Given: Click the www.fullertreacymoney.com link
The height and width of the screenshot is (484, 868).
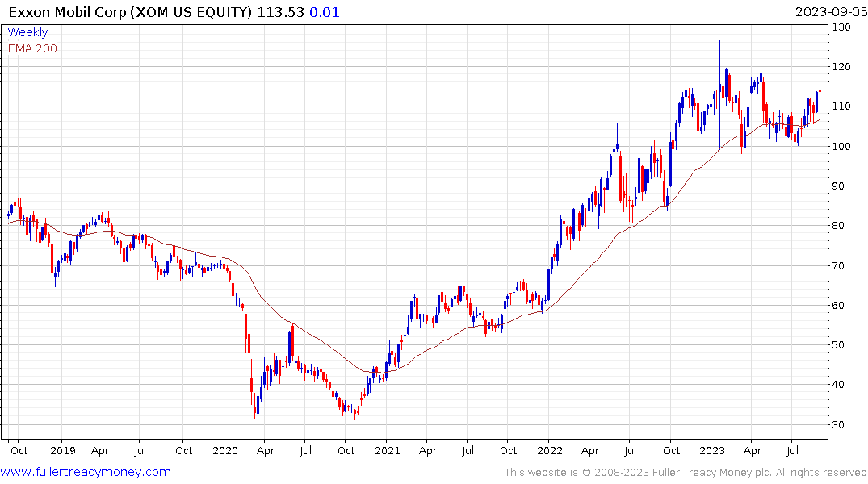Looking at the screenshot, I should point(86,472).
